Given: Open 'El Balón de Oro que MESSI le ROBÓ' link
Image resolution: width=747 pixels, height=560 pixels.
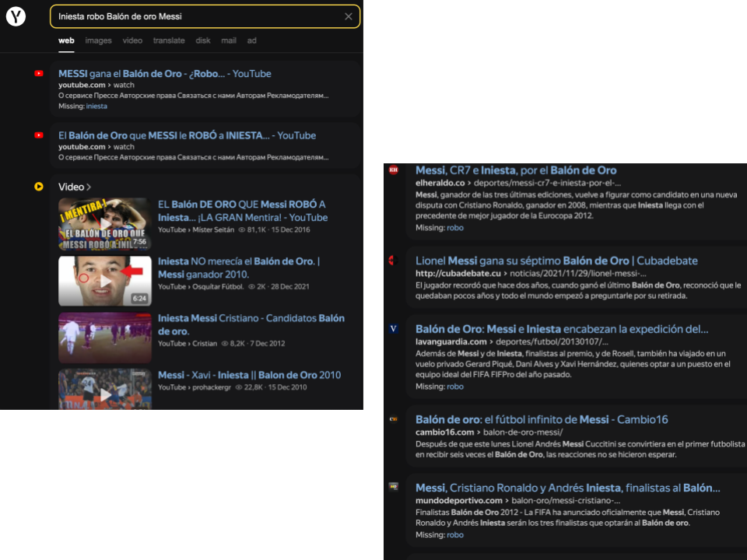Looking at the screenshot, I should pos(187,135).
